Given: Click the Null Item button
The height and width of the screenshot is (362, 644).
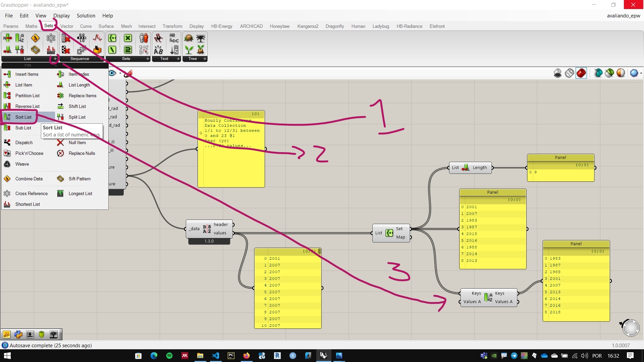Looking at the screenshot, I should (x=77, y=142).
